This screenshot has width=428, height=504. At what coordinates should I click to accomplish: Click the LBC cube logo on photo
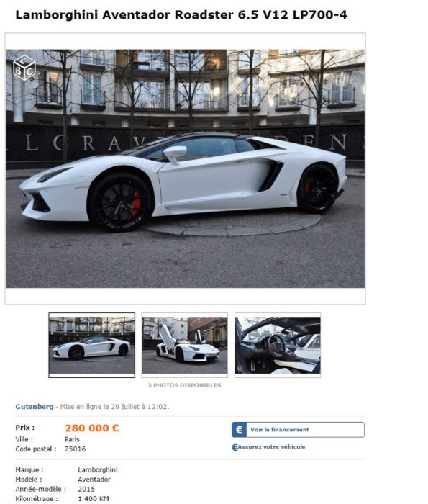point(24,68)
